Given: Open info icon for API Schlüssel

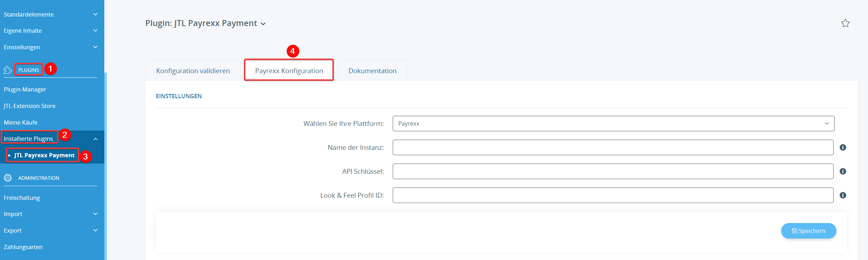Looking at the screenshot, I should pyautogui.click(x=843, y=171).
